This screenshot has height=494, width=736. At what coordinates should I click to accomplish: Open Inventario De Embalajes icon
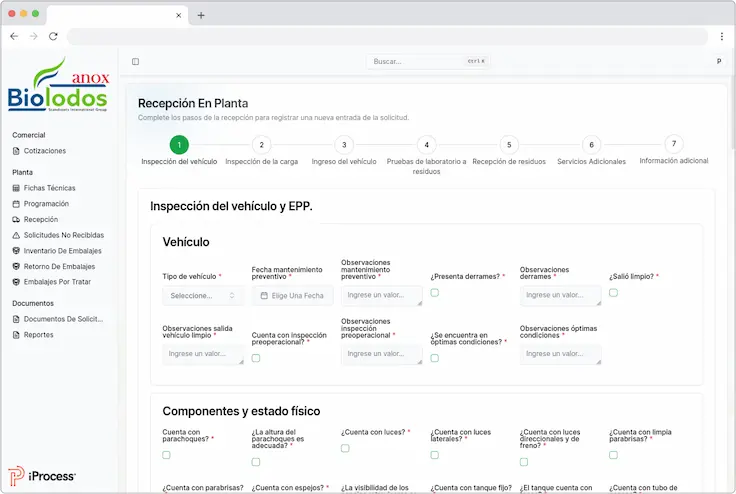tap(16, 251)
